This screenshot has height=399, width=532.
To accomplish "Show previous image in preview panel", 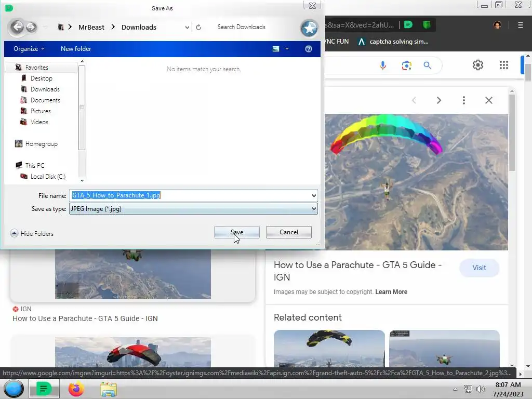I will [414, 100].
